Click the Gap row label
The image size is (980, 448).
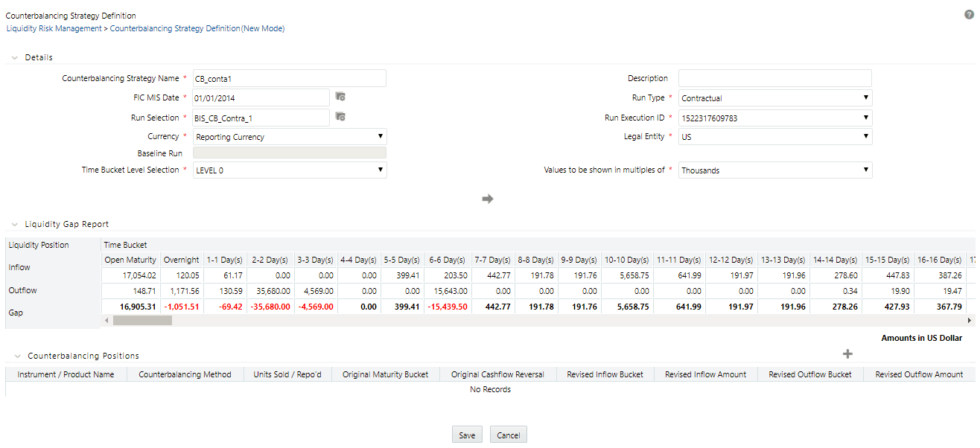point(15,313)
